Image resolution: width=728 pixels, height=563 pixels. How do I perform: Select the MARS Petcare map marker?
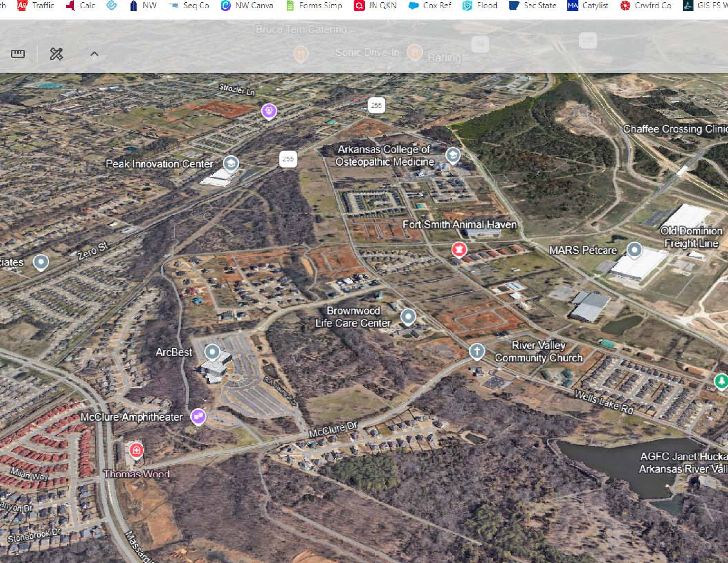634,249
